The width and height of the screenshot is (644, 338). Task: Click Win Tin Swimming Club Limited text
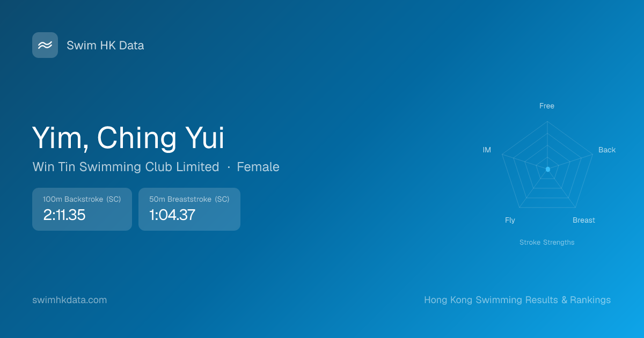(126, 167)
